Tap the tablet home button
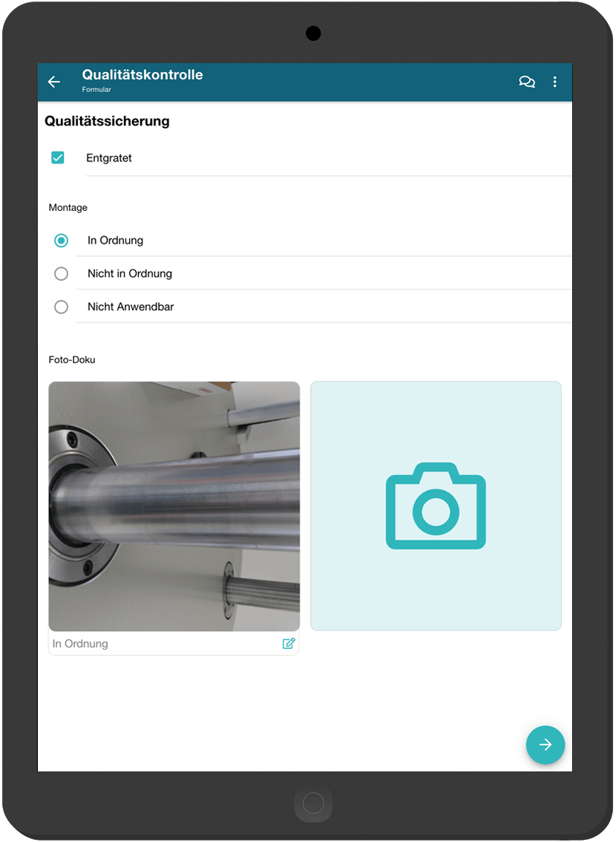The height and width of the screenshot is (842, 616). [x=313, y=804]
